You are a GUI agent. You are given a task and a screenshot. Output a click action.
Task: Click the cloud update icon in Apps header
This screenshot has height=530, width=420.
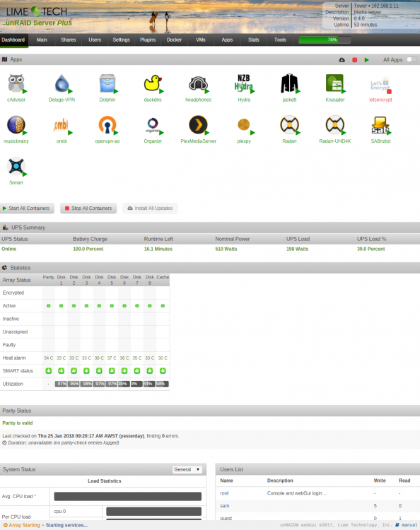(x=342, y=60)
